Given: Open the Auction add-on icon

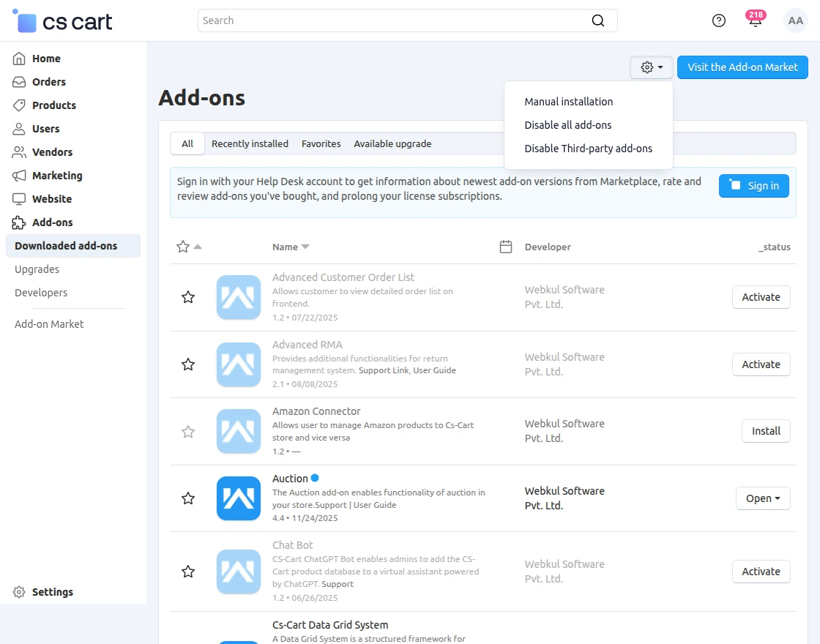Looking at the screenshot, I should point(239,498).
